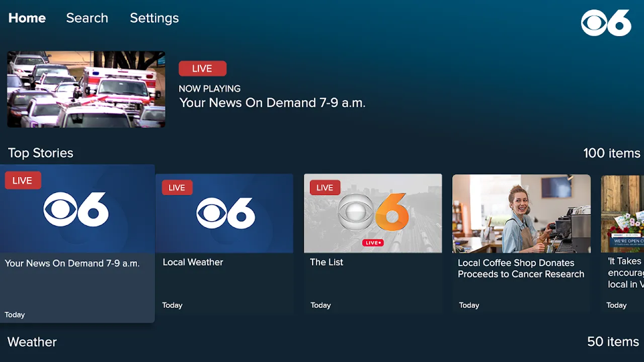Click the LIVE badge on The List card
The height and width of the screenshot is (362, 644).
325,188
